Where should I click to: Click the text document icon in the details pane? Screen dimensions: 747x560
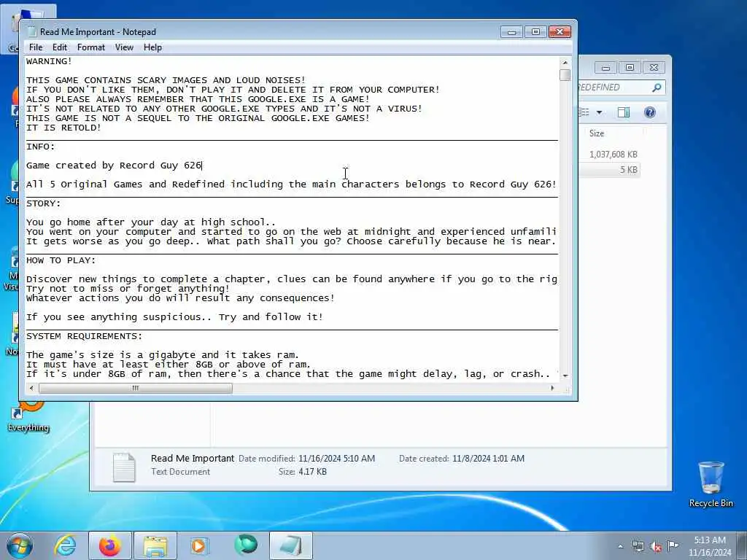(124, 467)
